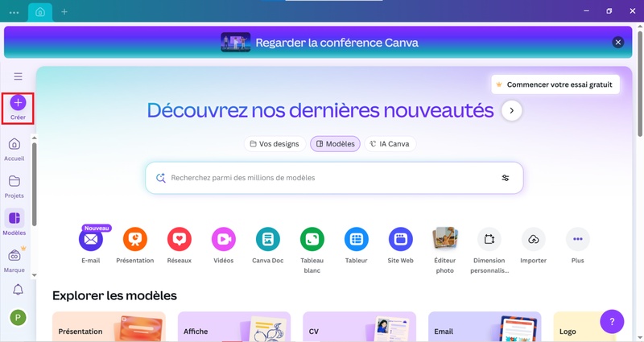Go to Accueil in sidebar
This screenshot has width=644, height=342.
[x=14, y=150]
